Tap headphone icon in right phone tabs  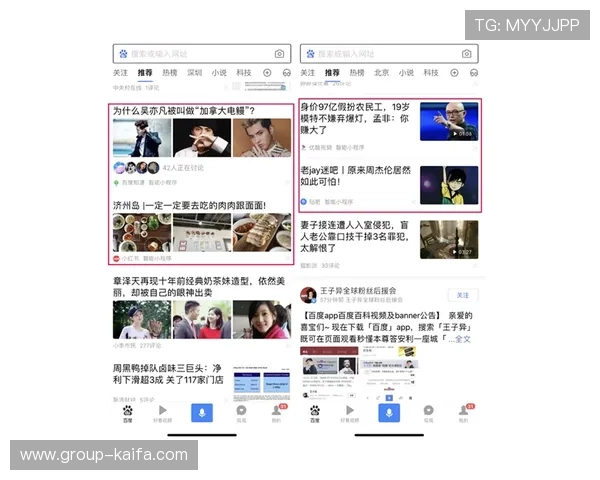tap(474, 73)
